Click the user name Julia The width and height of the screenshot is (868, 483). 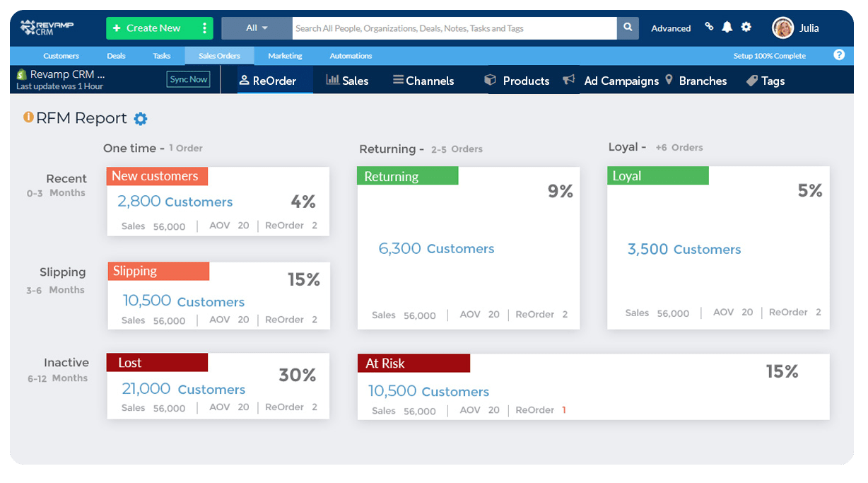tap(809, 28)
